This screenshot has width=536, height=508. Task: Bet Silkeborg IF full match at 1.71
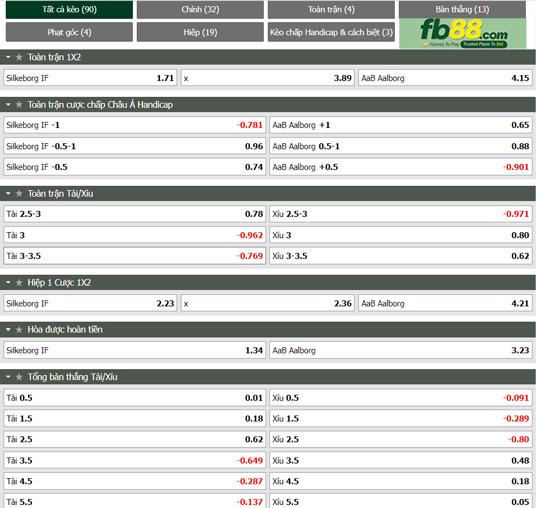pos(90,78)
